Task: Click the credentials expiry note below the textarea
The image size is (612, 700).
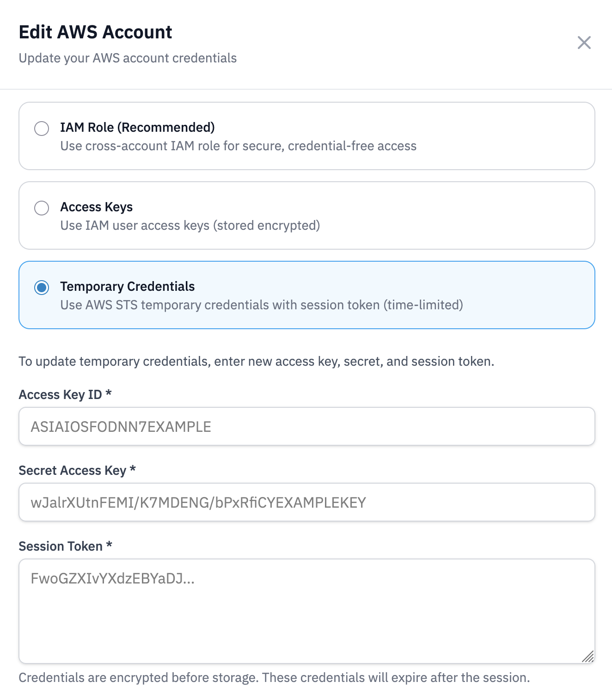Action: tap(274, 678)
